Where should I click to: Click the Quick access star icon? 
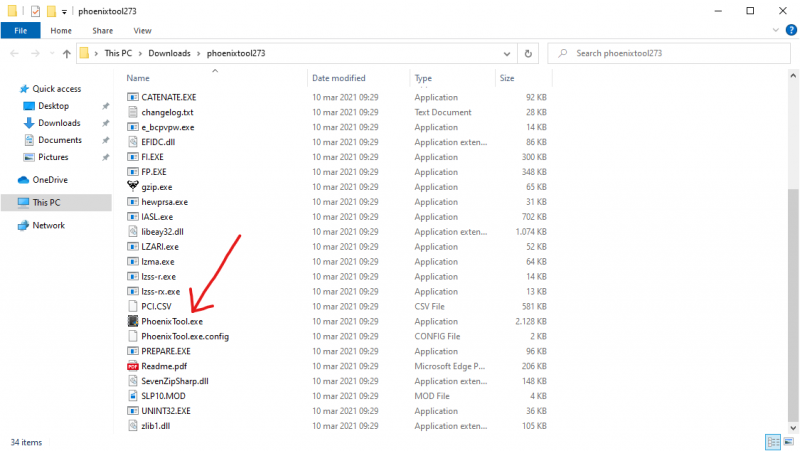pyautogui.click(x=23, y=89)
